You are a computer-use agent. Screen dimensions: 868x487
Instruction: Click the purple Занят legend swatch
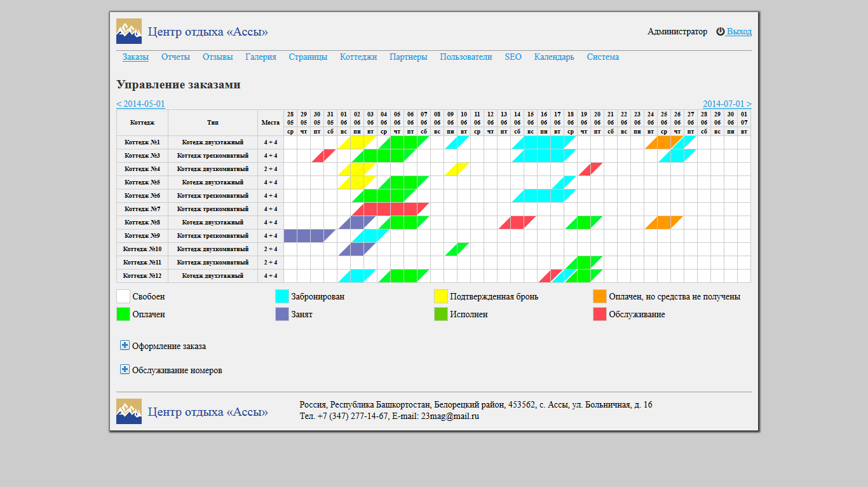click(282, 314)
